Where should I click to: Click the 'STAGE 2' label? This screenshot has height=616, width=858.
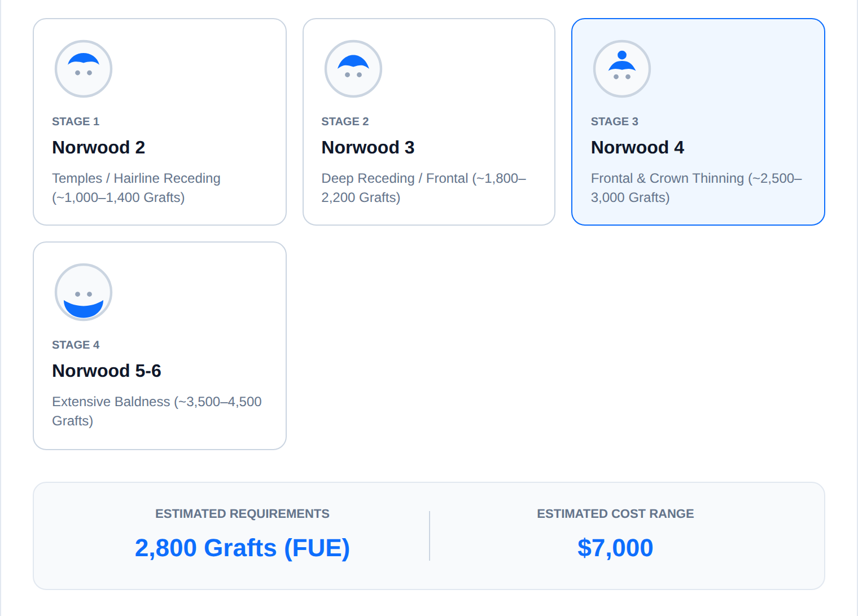pos(345,121)
